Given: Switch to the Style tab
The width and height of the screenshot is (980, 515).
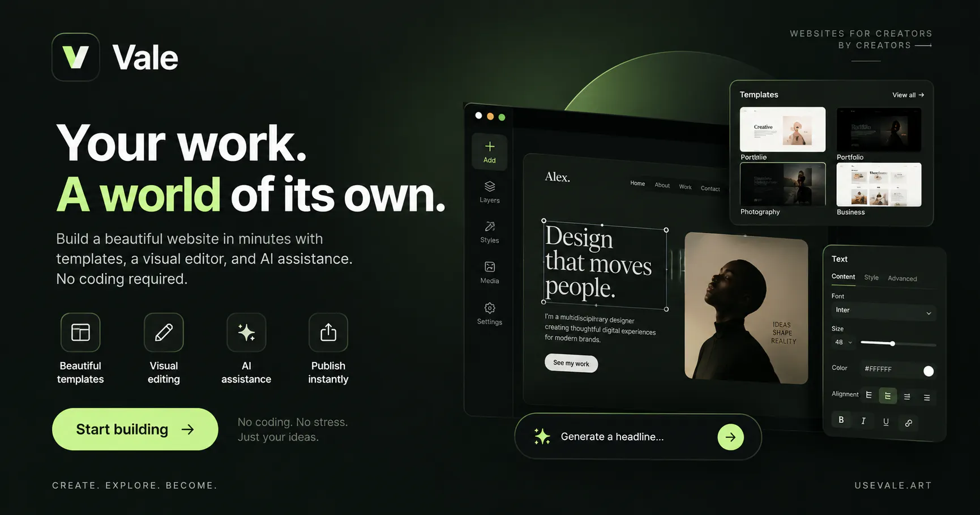Looking at the screenshot, I should pyautogui.click(x=871, y=278).
